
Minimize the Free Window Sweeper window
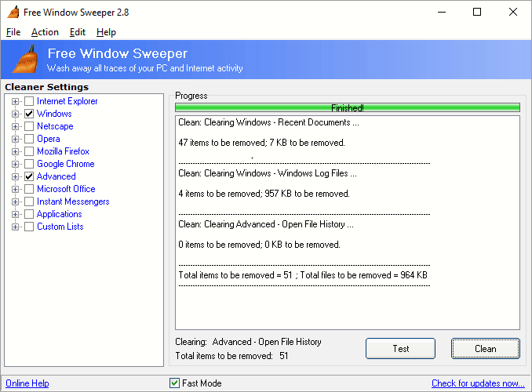[442, 13]
